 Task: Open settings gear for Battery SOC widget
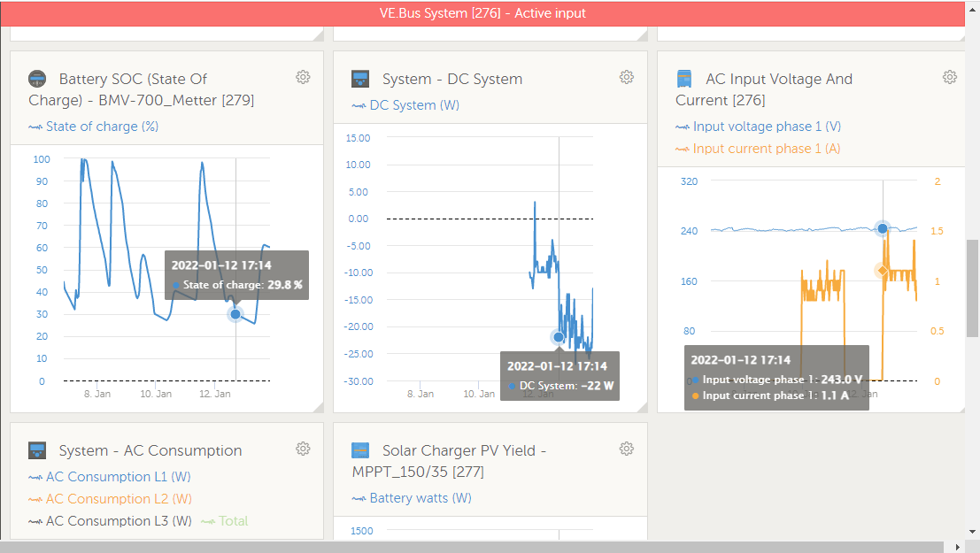[303, 78]
